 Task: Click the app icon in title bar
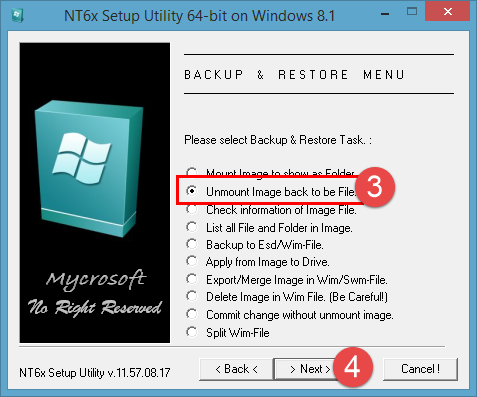(17, 15)
